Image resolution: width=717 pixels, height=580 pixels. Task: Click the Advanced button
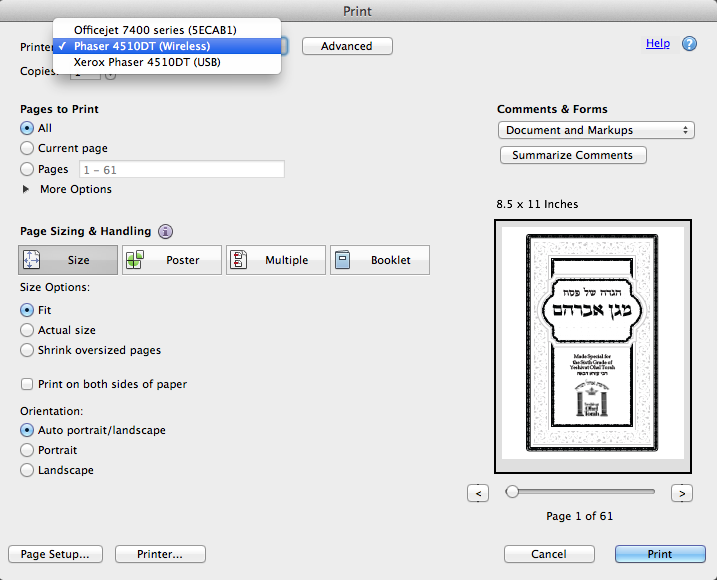click(347, 46)
